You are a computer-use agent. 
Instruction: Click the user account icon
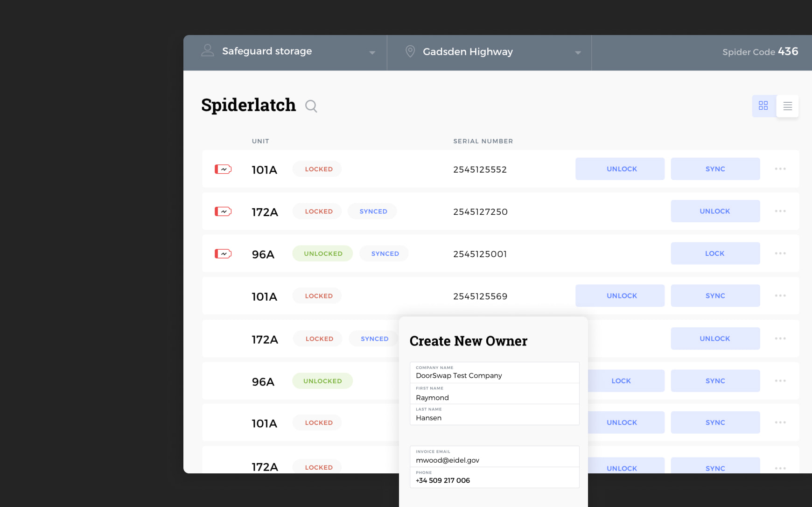pyautogui.click(x=207, y=50)
